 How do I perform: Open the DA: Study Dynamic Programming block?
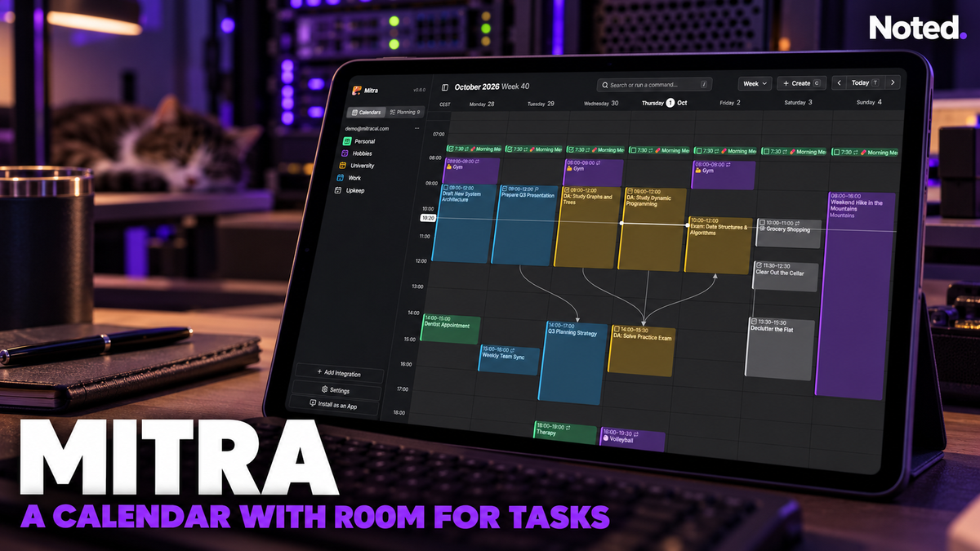click(x=652, y=229)
